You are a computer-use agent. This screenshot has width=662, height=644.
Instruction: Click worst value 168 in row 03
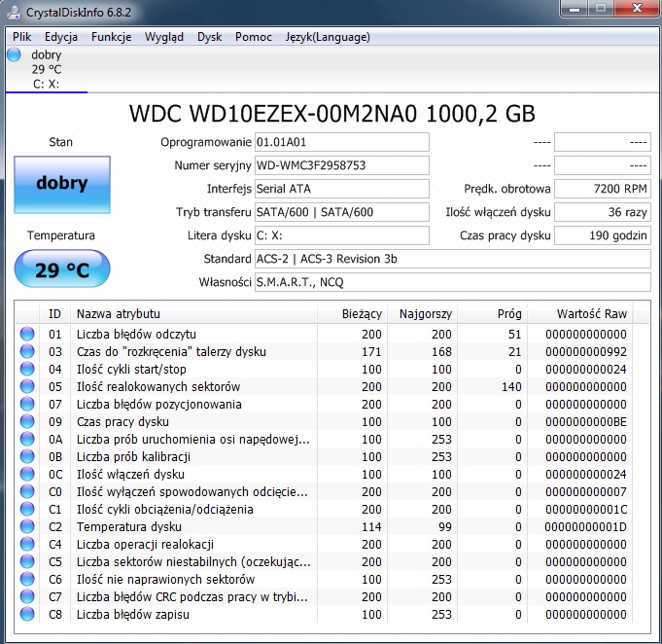point(441,351)
